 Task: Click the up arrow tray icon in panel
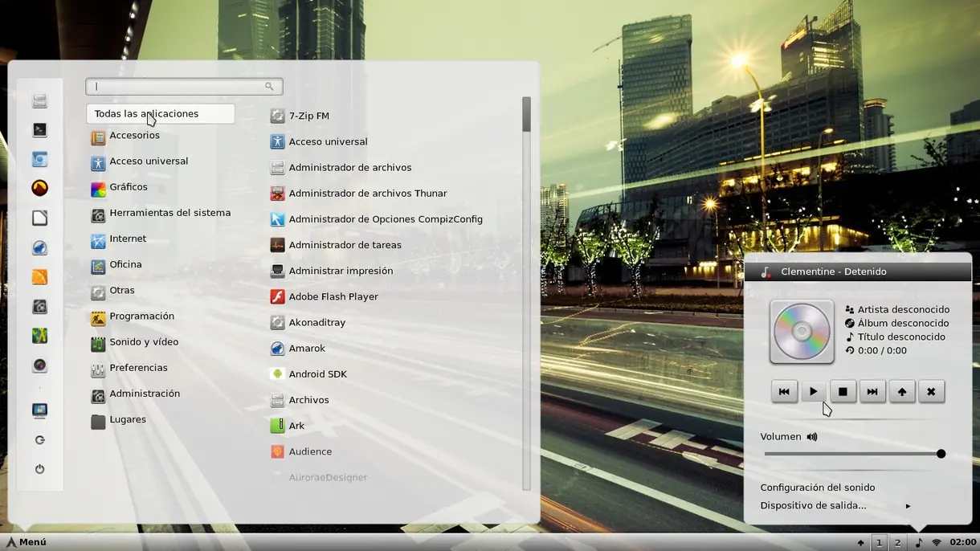click(860, 543)
